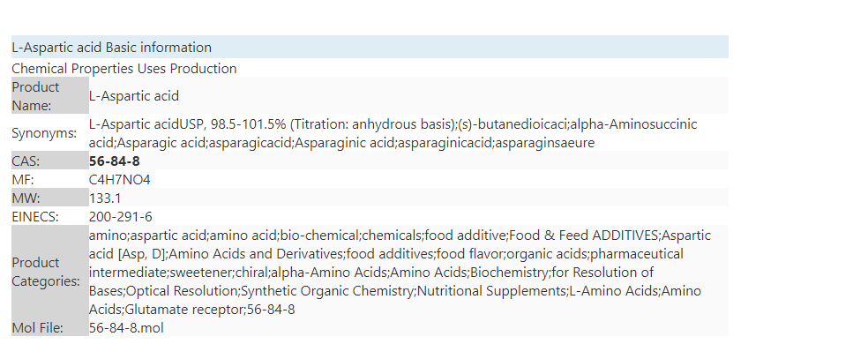Open the 56-84-8.mol file link
The width and height of the screenshot is (868, 344).
point(126,327)
